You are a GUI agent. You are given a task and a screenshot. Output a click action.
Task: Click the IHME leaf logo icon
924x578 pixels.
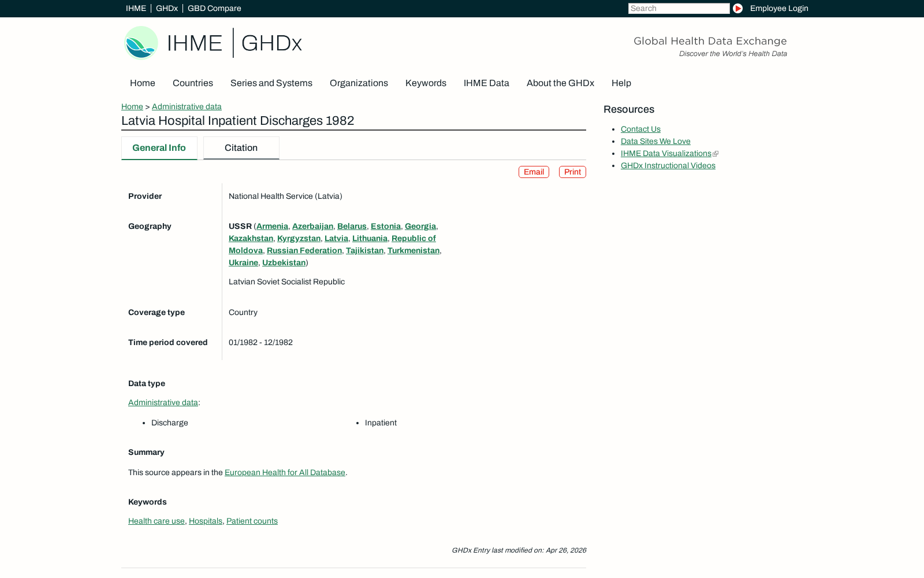pyautogui.click(x=141, y=43)
